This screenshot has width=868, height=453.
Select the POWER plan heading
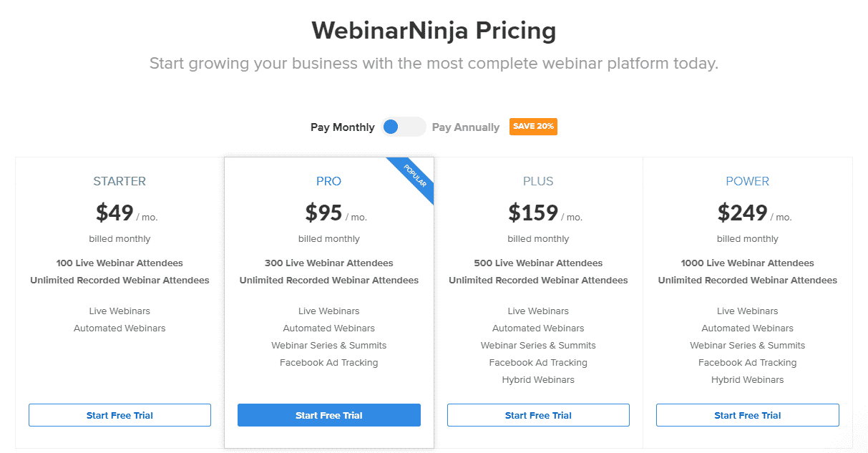(x=748, y=181)
